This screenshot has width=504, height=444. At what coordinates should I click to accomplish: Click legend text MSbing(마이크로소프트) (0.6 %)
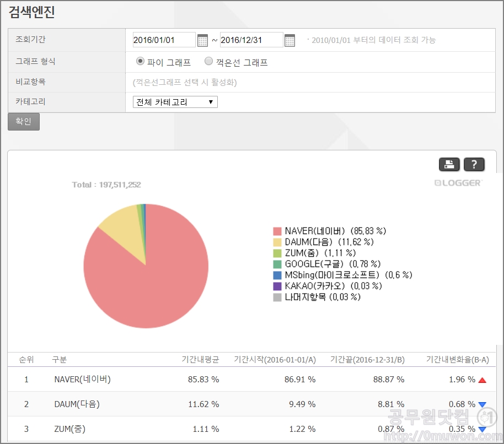348,275
